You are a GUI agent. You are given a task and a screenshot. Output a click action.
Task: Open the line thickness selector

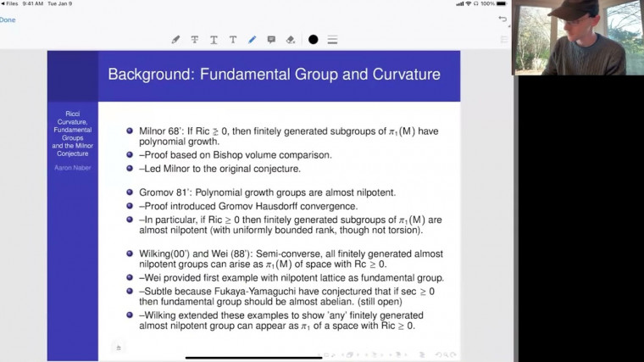[x=332, y=40]
